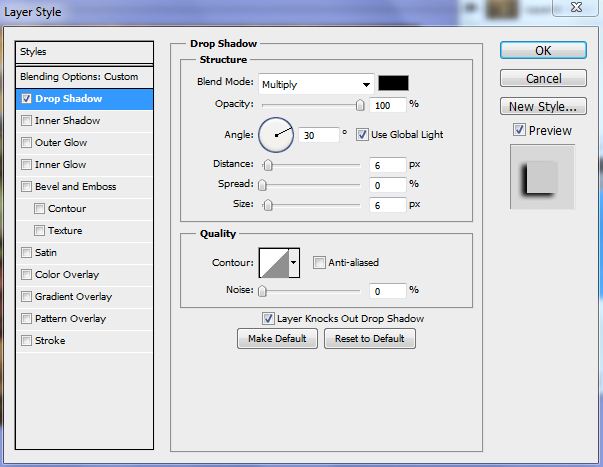
Task: Click the Opacity slider handle
Action: pos(360,105)
